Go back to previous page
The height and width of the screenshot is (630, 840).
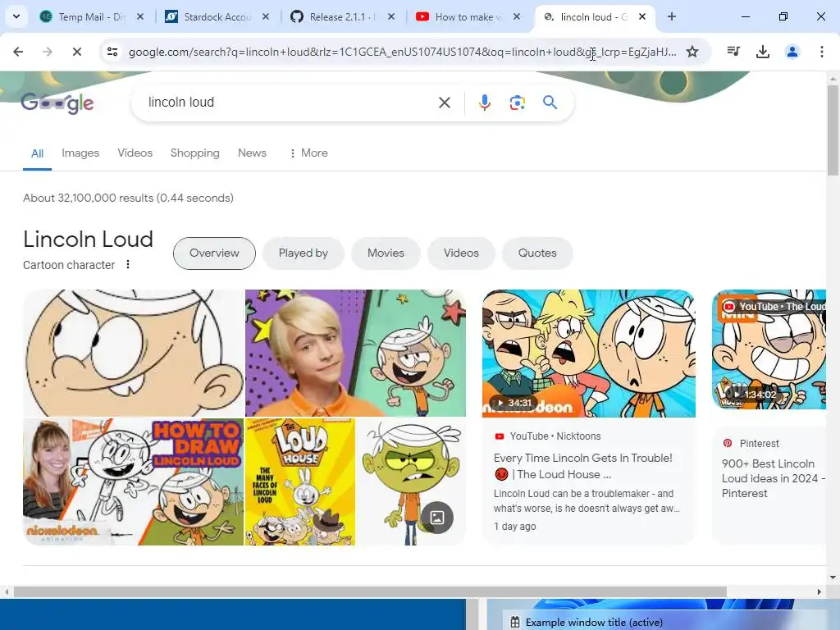point(18,52)
